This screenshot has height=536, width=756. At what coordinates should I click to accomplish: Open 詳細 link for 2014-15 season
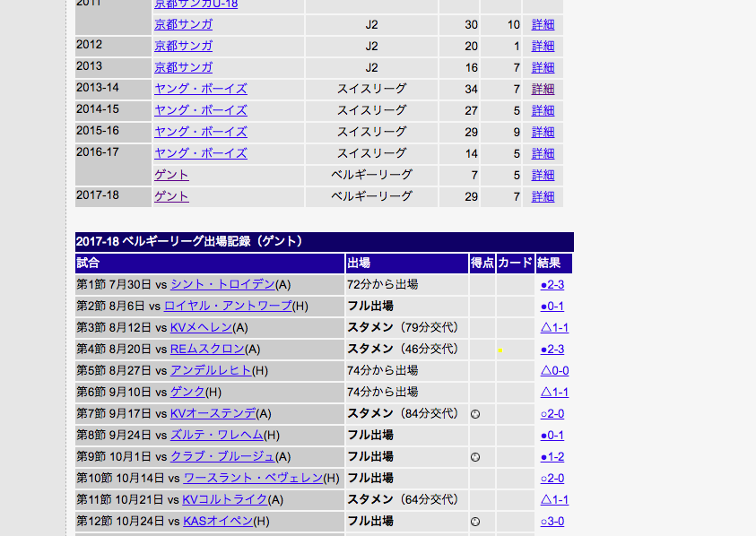click(x=543, y=111)
